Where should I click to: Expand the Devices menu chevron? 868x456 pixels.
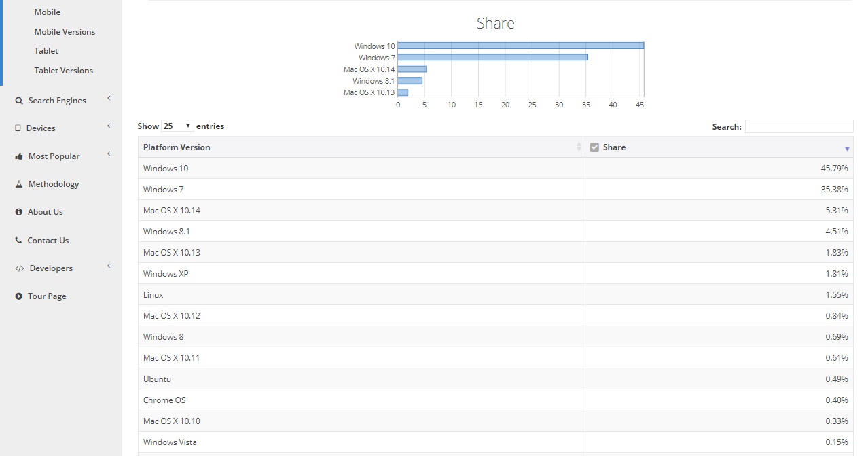(109, 126)
